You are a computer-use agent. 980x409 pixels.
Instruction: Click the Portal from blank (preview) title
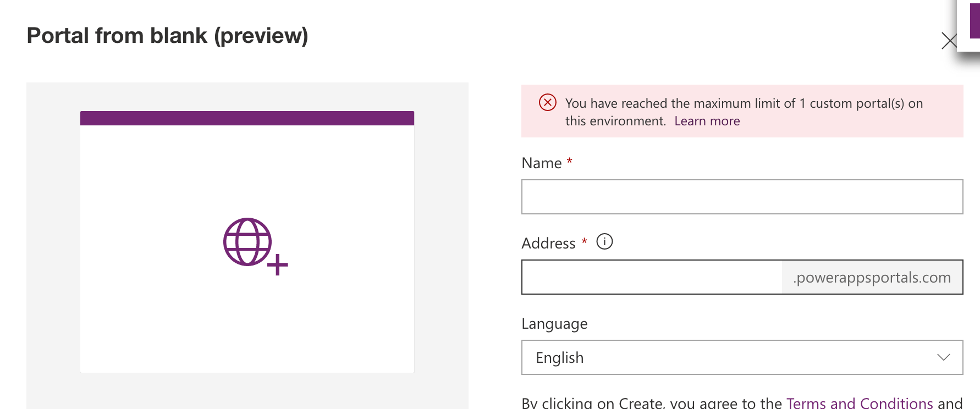coord(167,36)
